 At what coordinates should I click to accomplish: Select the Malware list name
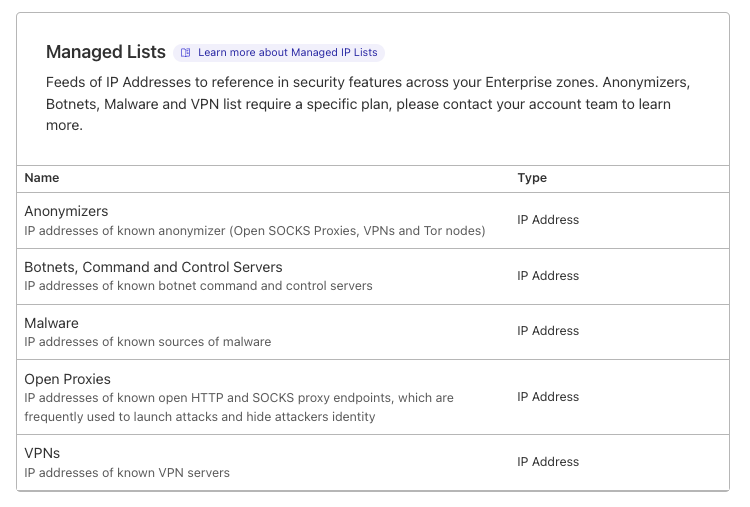[51, 323]
